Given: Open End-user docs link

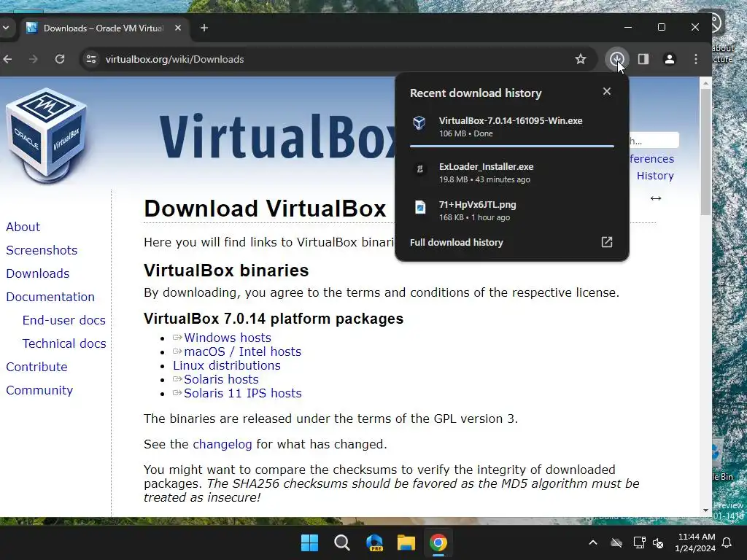Looking at the screenshot, I should pos(64,320).
